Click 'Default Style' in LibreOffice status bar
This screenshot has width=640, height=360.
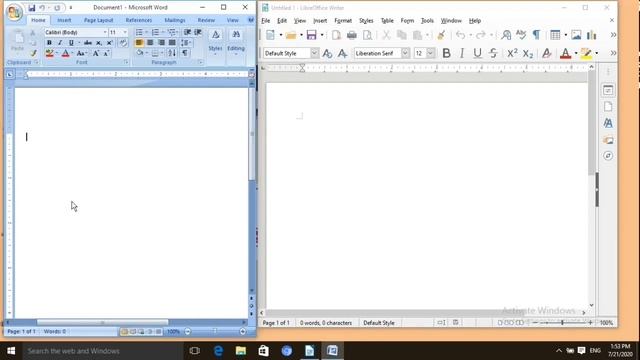click(379, 323)
